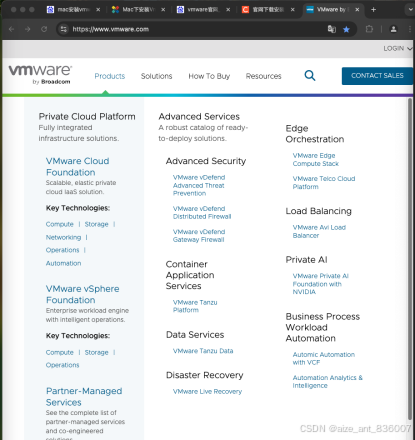Click the 'Edge Orchestration' heading
415x440 pixels.
pos(315,134)
